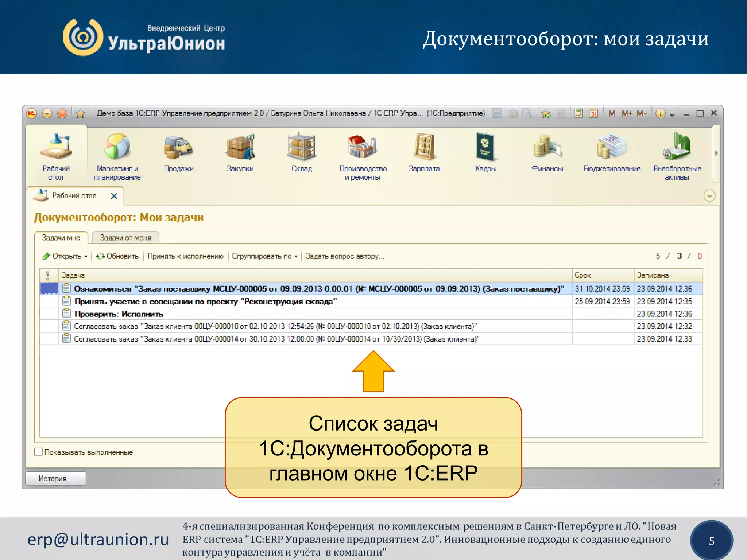Click the Срок column header

tap(603, 275)
